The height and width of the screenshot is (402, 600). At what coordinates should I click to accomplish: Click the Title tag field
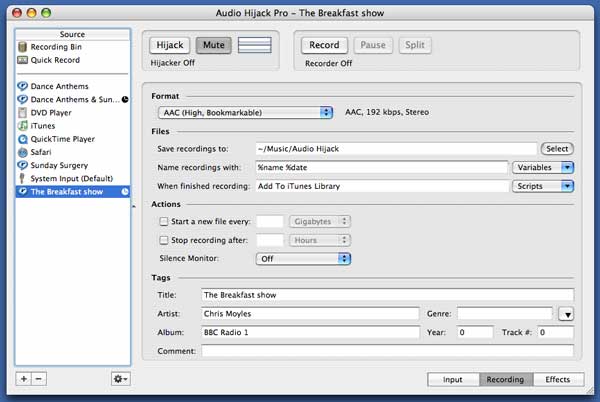pos(387,295)
